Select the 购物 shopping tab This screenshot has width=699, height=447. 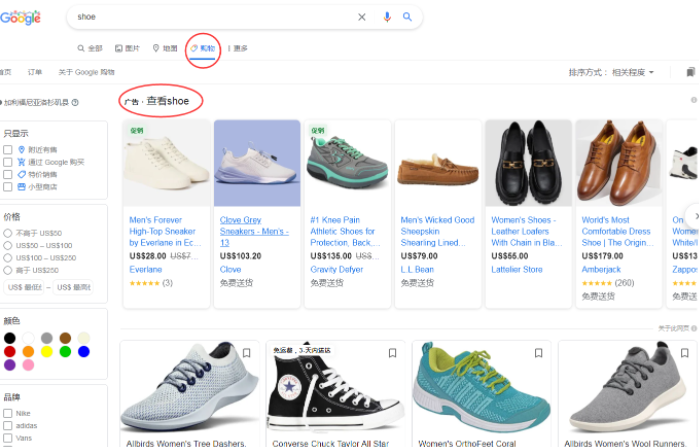click(x=203, y=48)
